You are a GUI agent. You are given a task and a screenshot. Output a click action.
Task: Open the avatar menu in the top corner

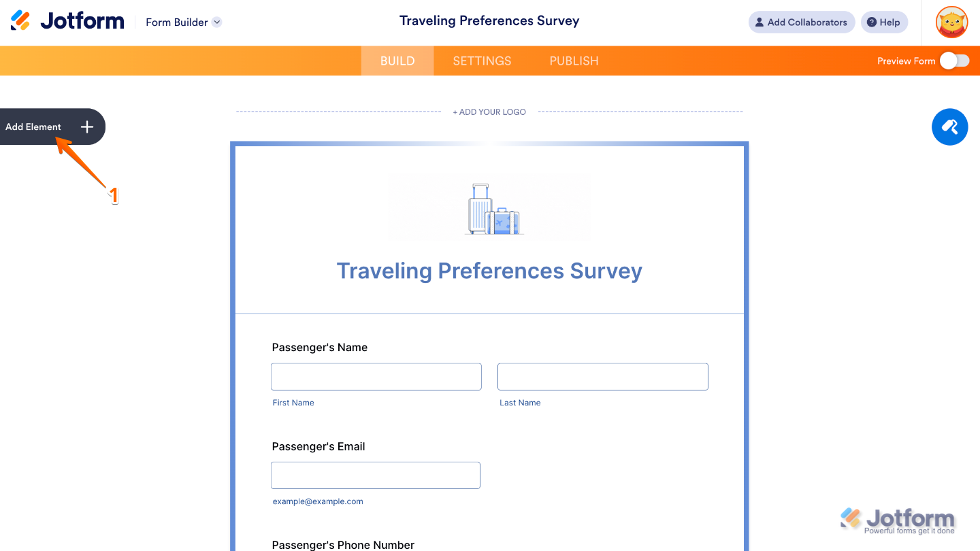coord(951,22)
